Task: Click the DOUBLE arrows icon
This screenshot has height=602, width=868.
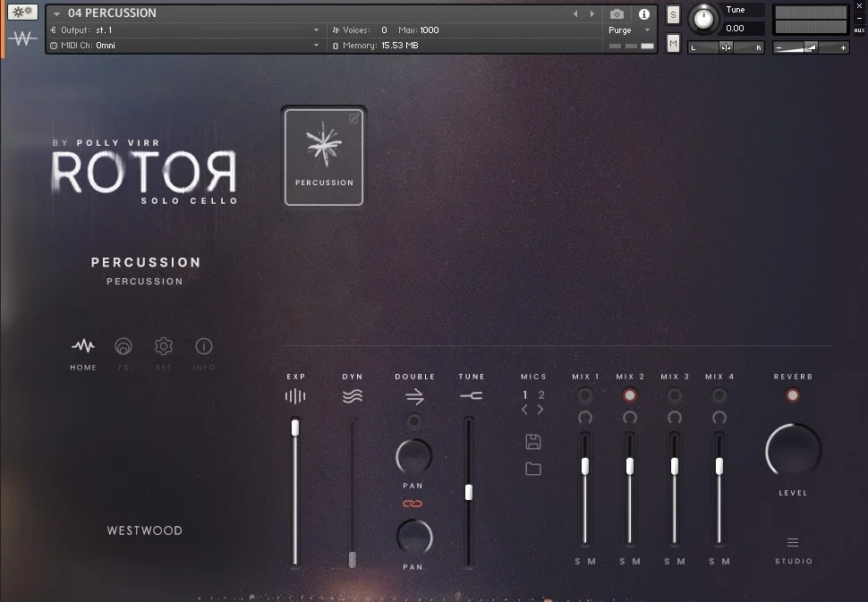Action: click(414, 396)
